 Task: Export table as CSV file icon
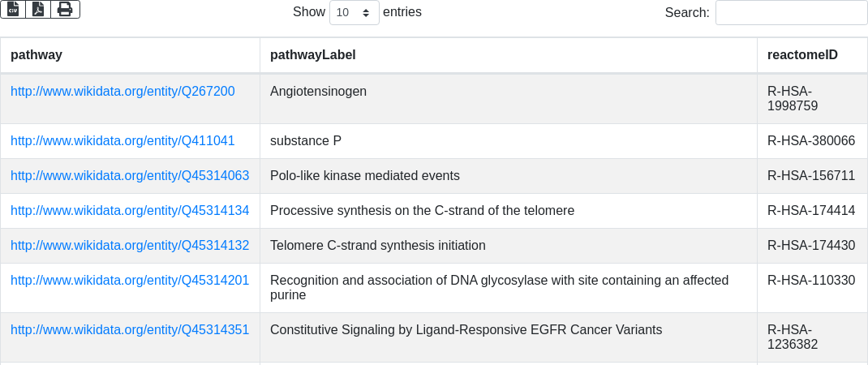13,10
